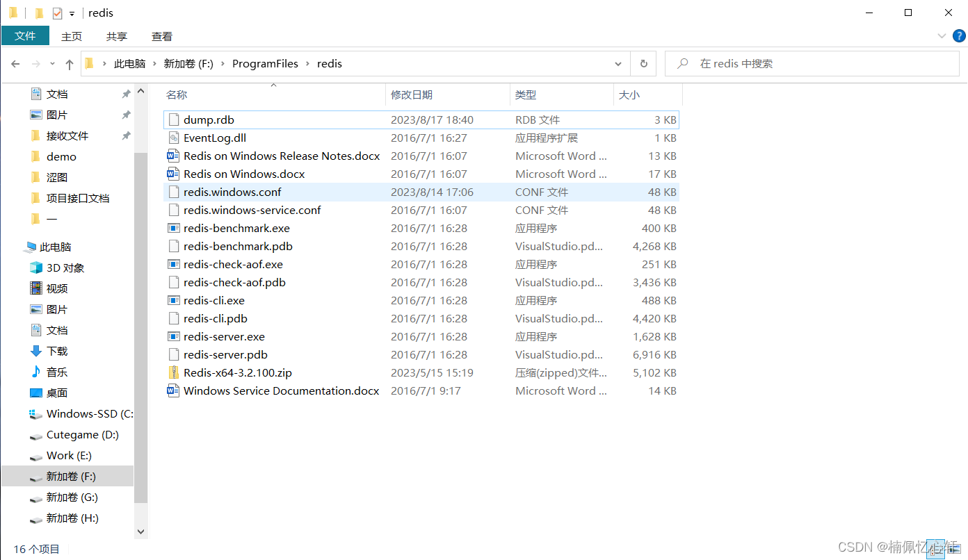Click 新加卷 (F:) in the address breadcrumb
The image size is (968, 560).
click(x=188, y=64)
